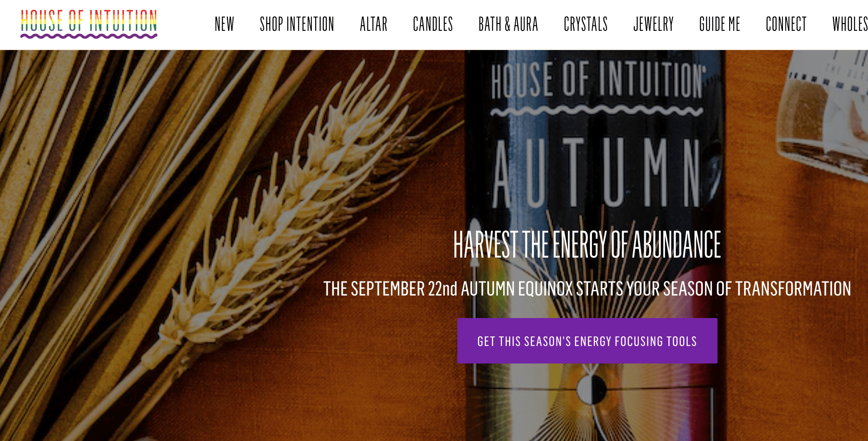Image resolution: width=868 pixels, height=441 pixels.
Task: Open the Connect menu item
Action: click(x=786, y=24)
